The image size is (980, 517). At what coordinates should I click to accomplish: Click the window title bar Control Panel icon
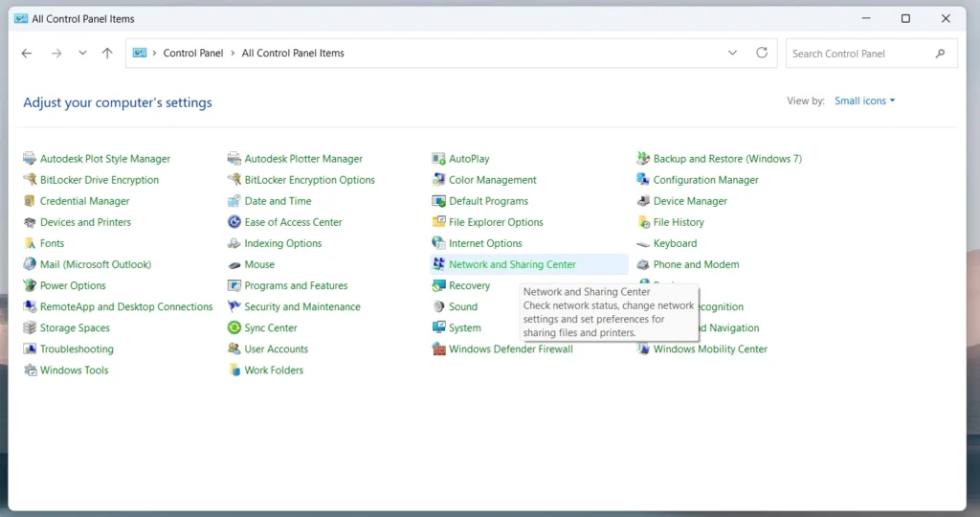[x=21, y=19]
